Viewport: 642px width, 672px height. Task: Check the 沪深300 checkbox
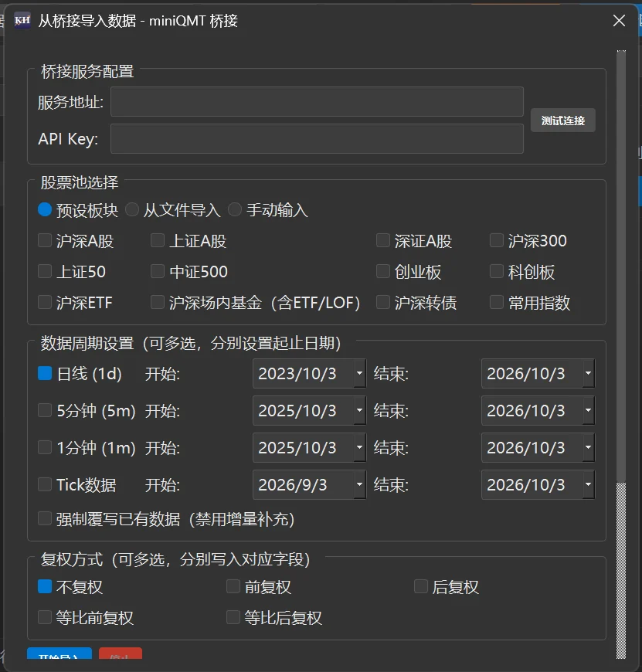point(496,240)
